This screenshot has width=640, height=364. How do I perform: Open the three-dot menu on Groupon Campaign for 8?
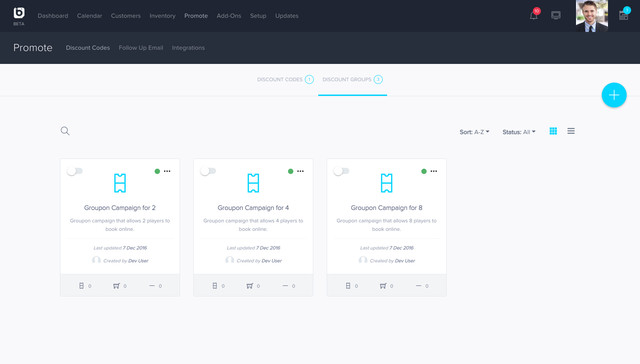pyautogui.click(x=434, y=171)
